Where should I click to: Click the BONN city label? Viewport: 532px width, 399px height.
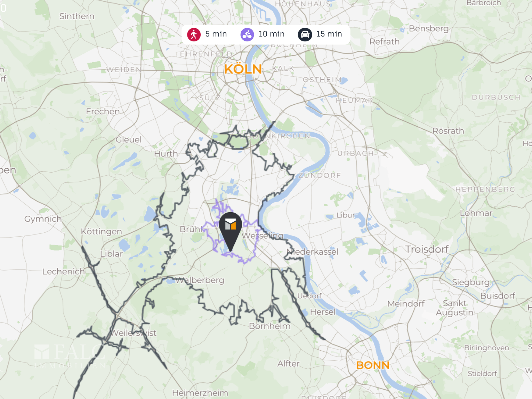[x=373, y=365]
